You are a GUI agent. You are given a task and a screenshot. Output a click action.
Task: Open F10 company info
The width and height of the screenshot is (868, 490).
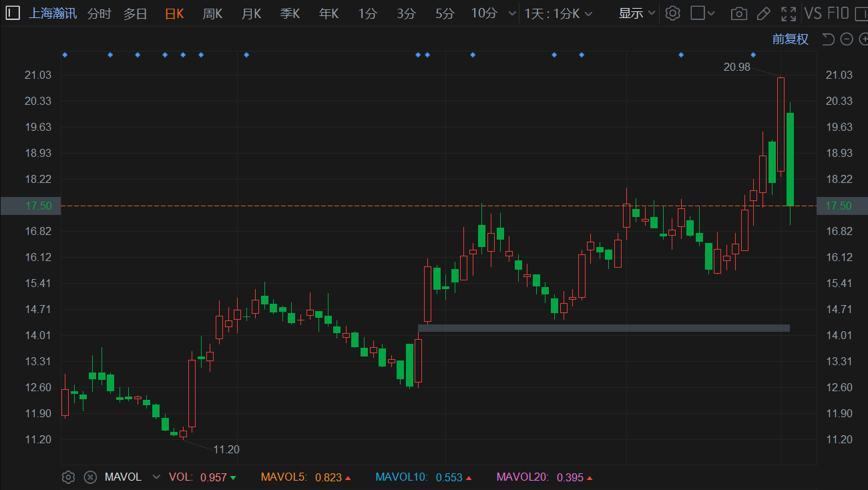click(838, 13)
